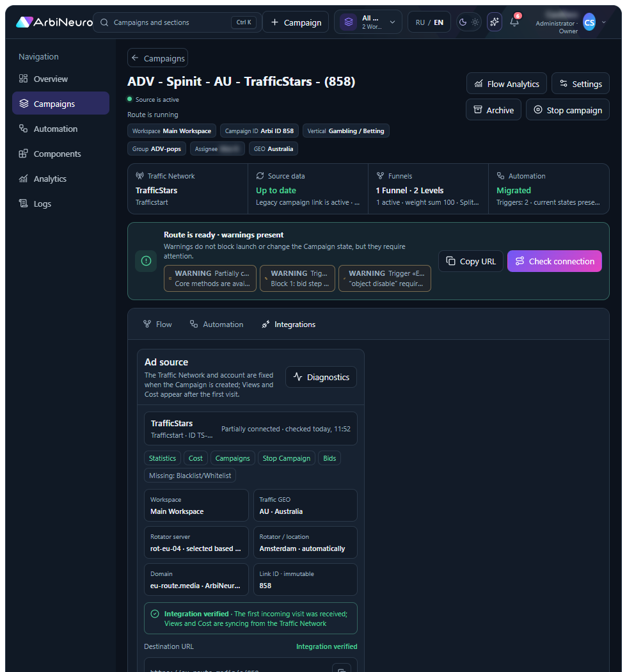Open the Source data Up to date card
The width and height of the screenshot is (627, 672).
point(308,189)
